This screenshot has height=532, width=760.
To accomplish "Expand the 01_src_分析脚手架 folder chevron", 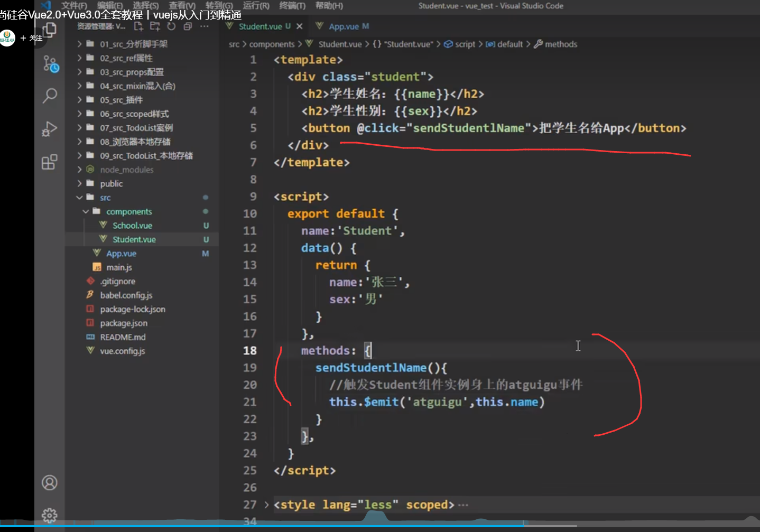I will pyautogui.click(x=79, y=44).
